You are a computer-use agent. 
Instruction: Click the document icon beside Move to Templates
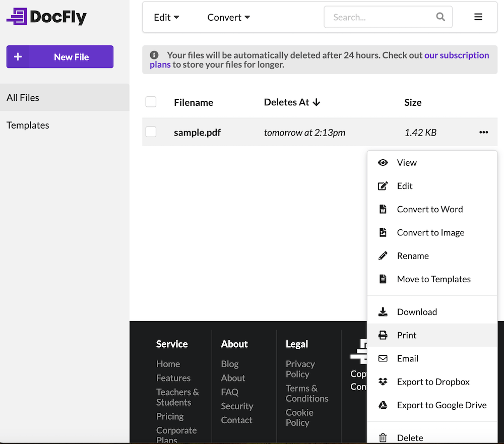pos(383,279)
